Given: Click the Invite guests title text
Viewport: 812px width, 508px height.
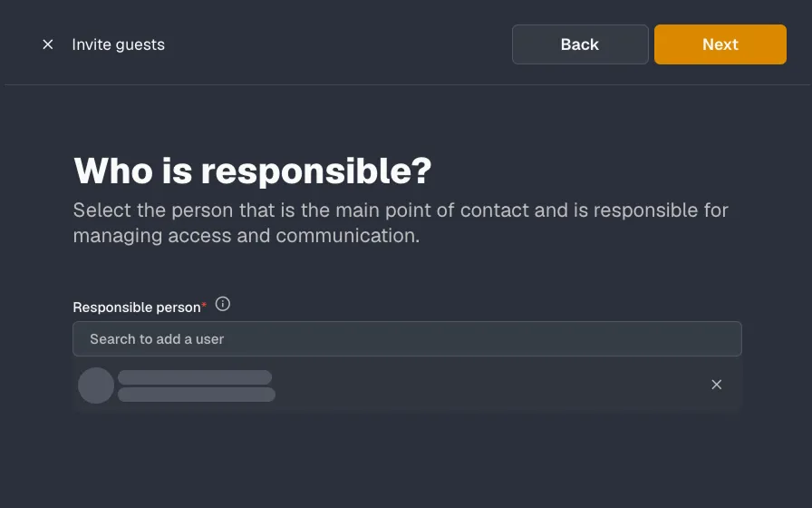Looking at the screenshot, I should (x=118, y=44).
